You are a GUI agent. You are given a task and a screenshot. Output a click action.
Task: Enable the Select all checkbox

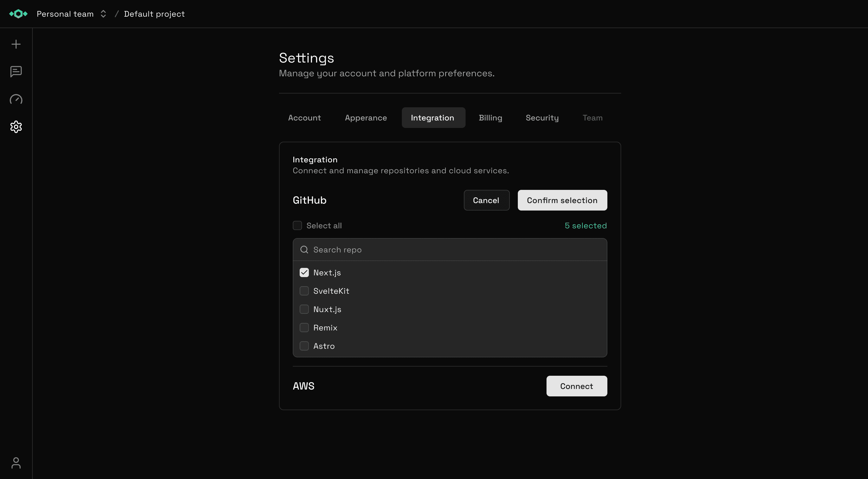tap(298, 225)
